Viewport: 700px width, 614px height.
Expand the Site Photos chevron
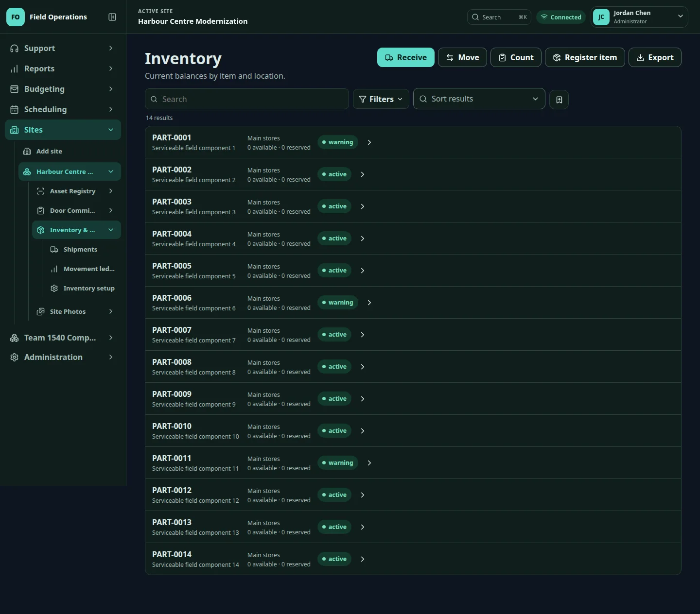(111, 311)
